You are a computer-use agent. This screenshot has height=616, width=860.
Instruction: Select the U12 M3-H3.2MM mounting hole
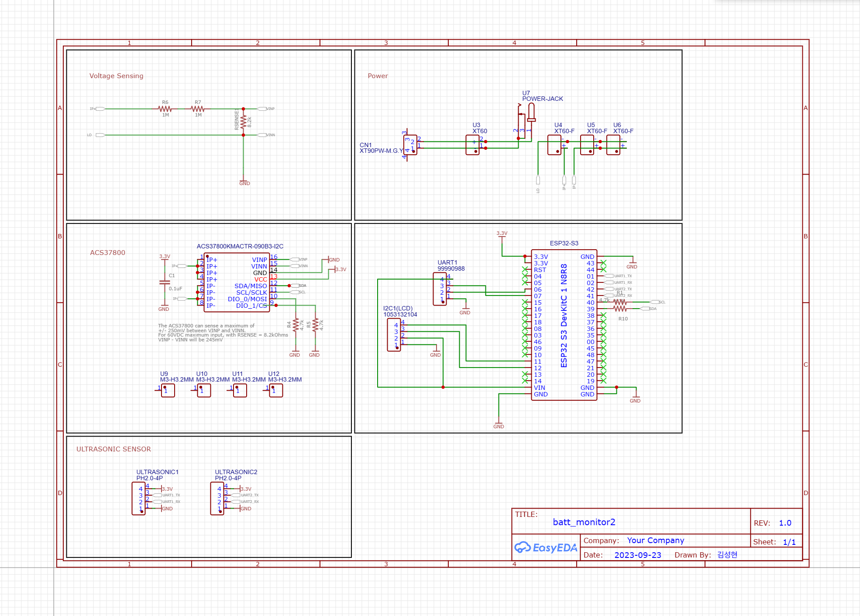point(276,390)
